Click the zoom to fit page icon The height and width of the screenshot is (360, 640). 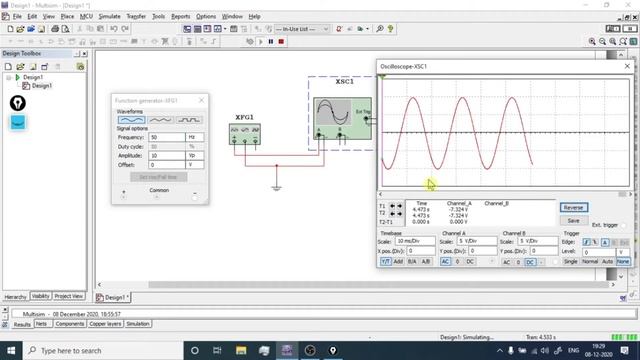click(x=623, y=42)
